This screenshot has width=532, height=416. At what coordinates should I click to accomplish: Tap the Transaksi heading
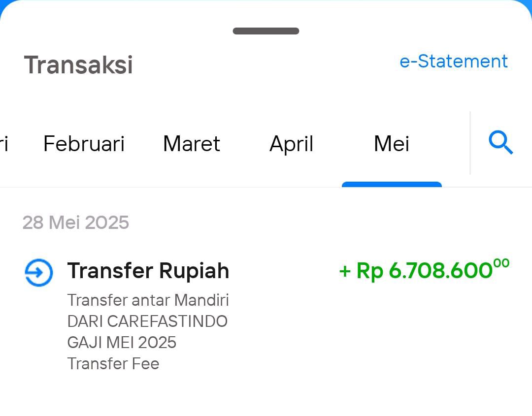click(78, 64)
